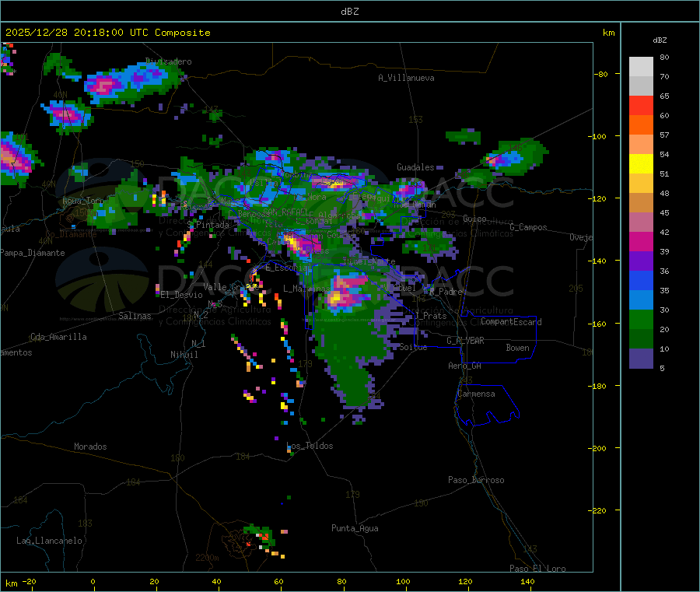700x592 pixels.
Task: Click the Nihuil map label
Action: (184, 355)
